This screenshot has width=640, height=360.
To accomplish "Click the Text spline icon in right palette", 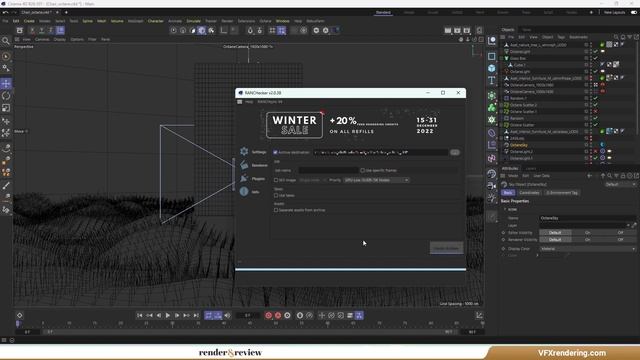I will [x=492, y=80].
